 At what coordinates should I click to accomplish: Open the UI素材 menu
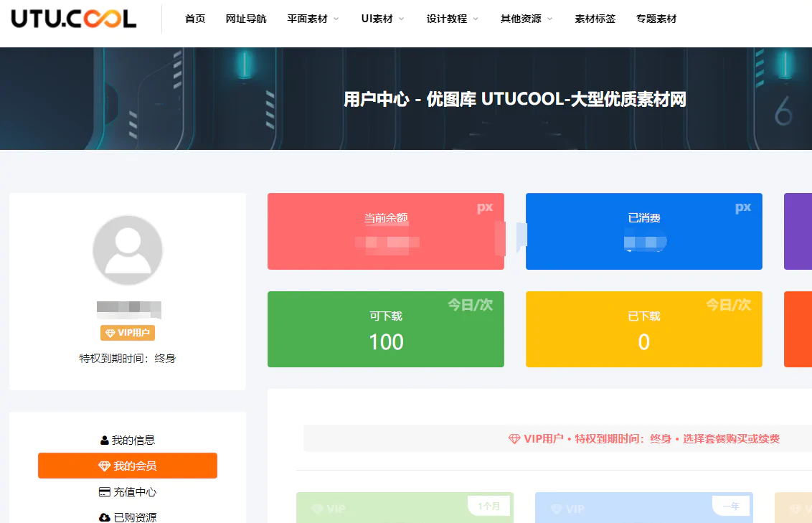click(x=377, y=19)
